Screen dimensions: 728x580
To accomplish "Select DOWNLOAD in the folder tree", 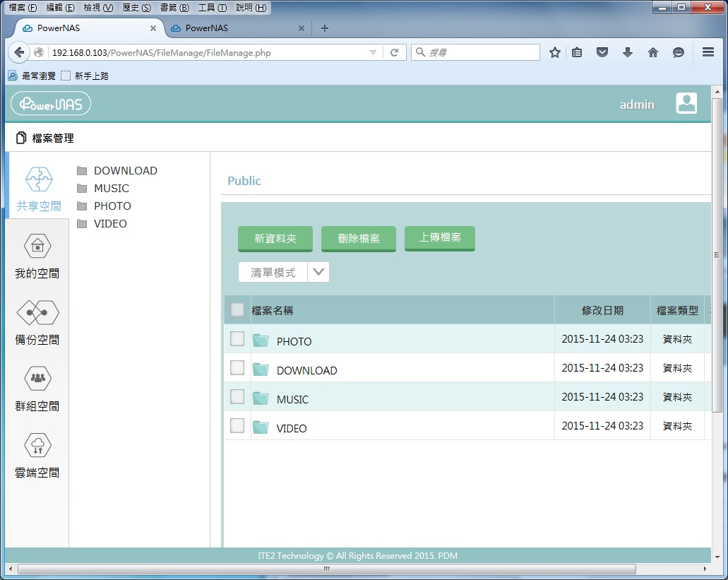I will click(126, 171).
